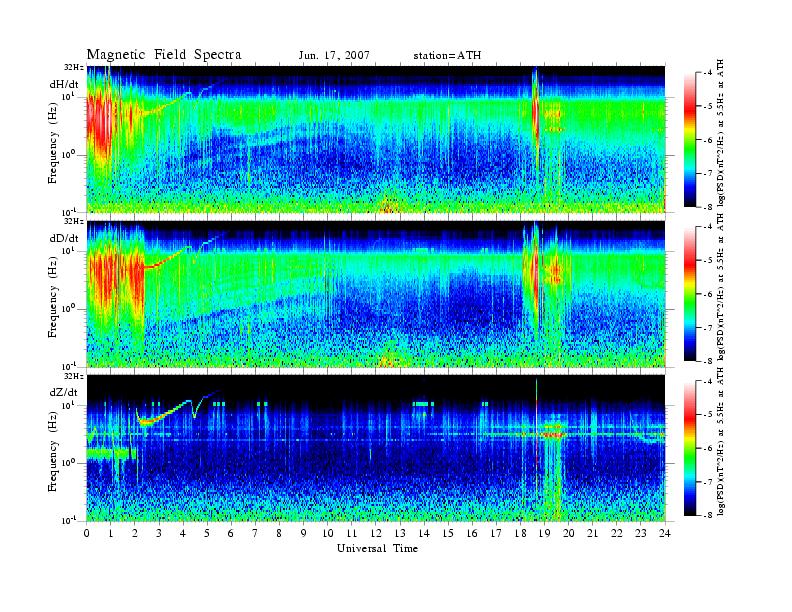Click hour "10" on the time axis
792x612 pixels.
click(x=328, y=533)
